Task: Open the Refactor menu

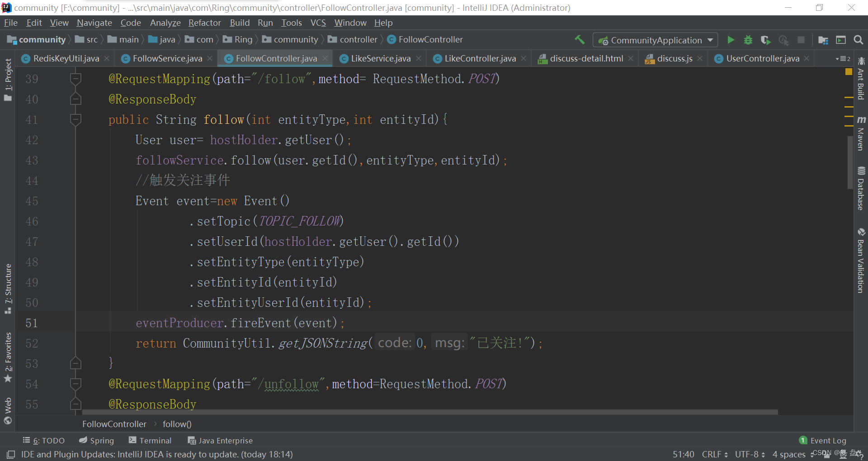Action: point(205,23)
